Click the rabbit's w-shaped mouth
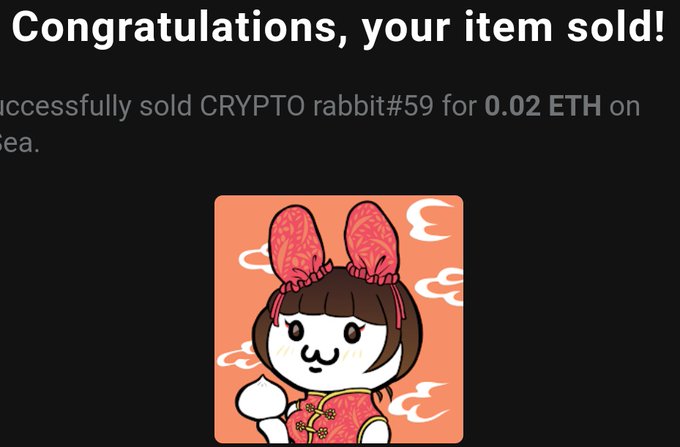Screen dimensions: 680x447 click(320, 358)
